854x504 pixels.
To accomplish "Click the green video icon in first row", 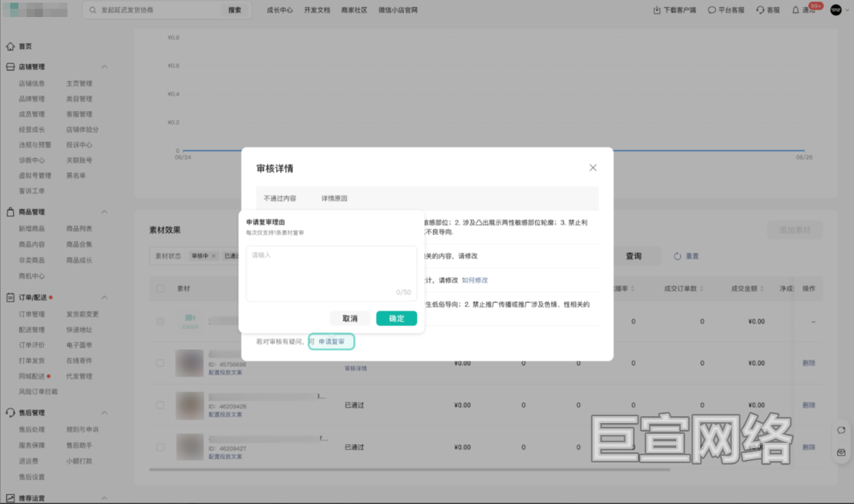I will tap(189, 318).
